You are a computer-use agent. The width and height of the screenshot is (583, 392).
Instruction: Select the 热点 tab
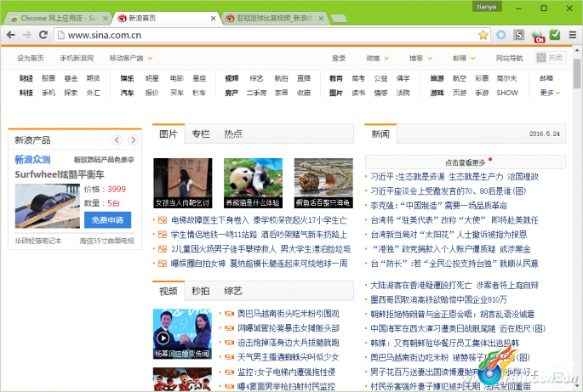(233, 134)
